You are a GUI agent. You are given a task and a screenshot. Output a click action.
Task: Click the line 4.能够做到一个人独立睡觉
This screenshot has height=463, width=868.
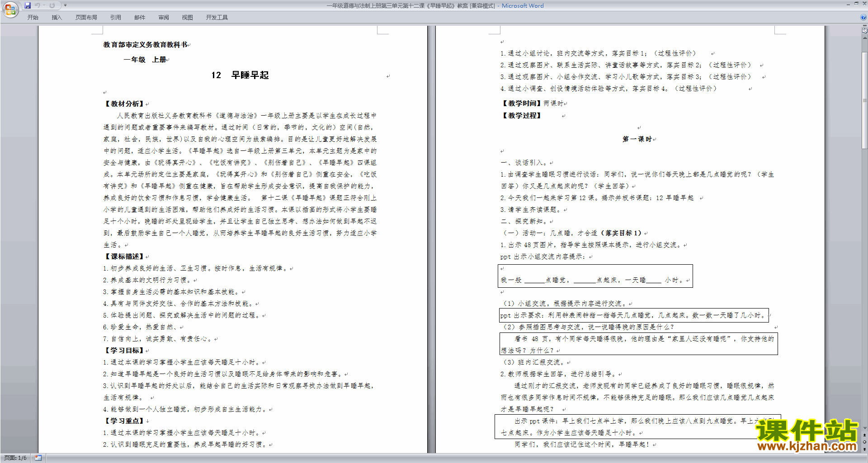185,409
